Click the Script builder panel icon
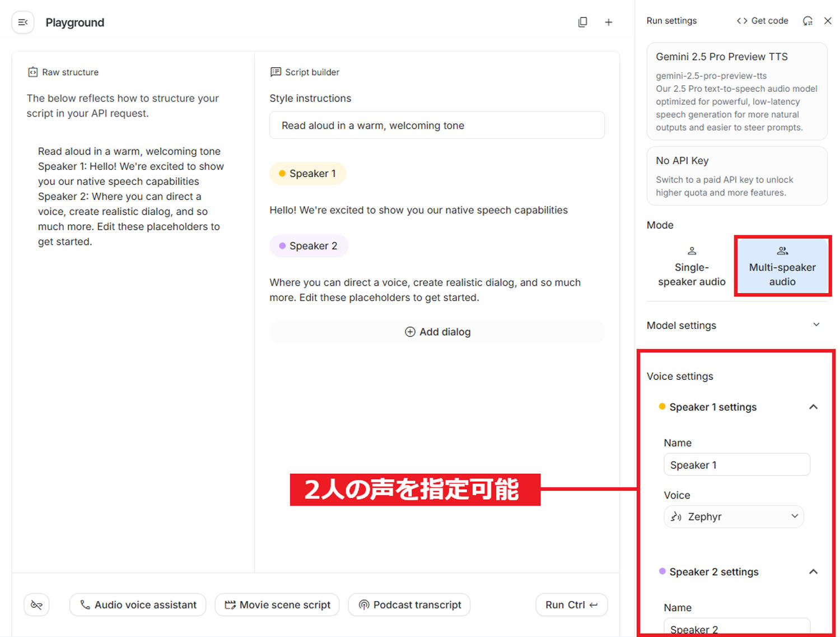 (x=275, y=72)
